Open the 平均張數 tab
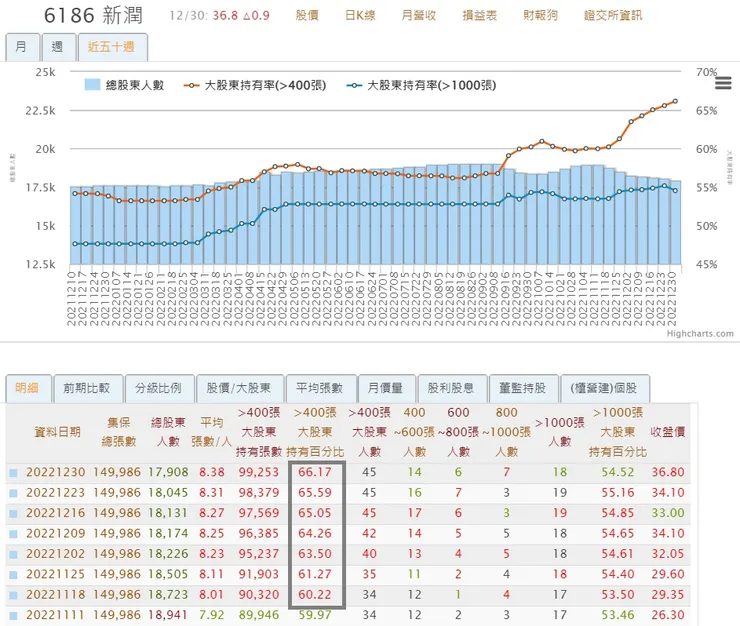 320,388
